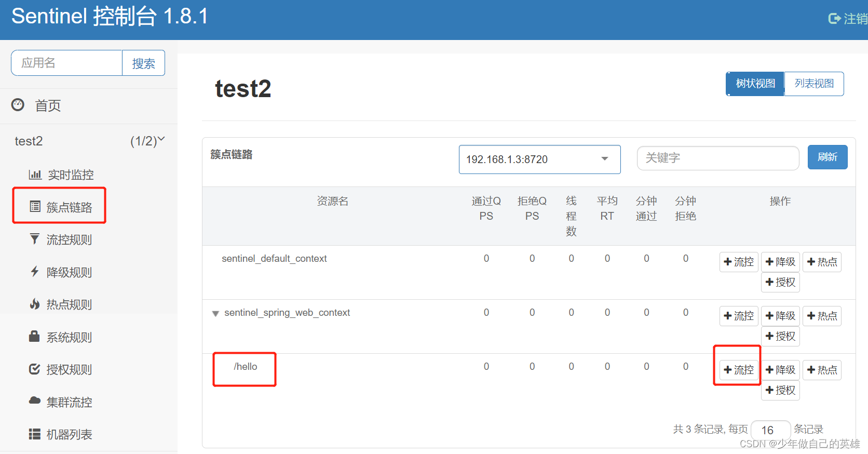The width and height of the screenshot is (868, 454).
Task: Add 降级 rule for sentinel_default_context
Action: click(780, 262)
